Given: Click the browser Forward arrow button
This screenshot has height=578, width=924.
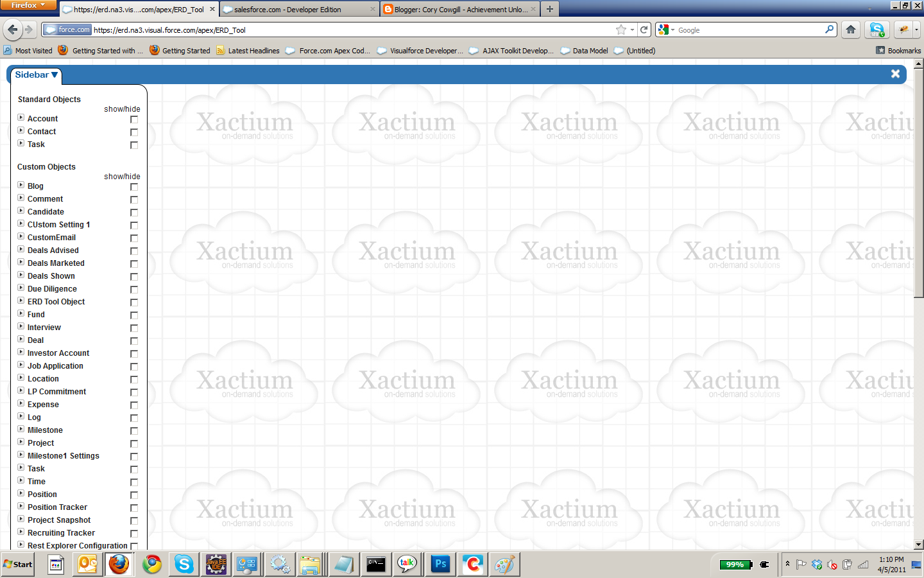Looking at the screenshot, I should (28, 30).
